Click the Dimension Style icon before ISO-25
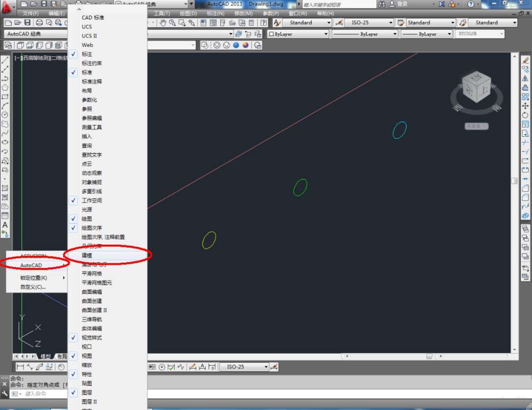 point(339,23)
